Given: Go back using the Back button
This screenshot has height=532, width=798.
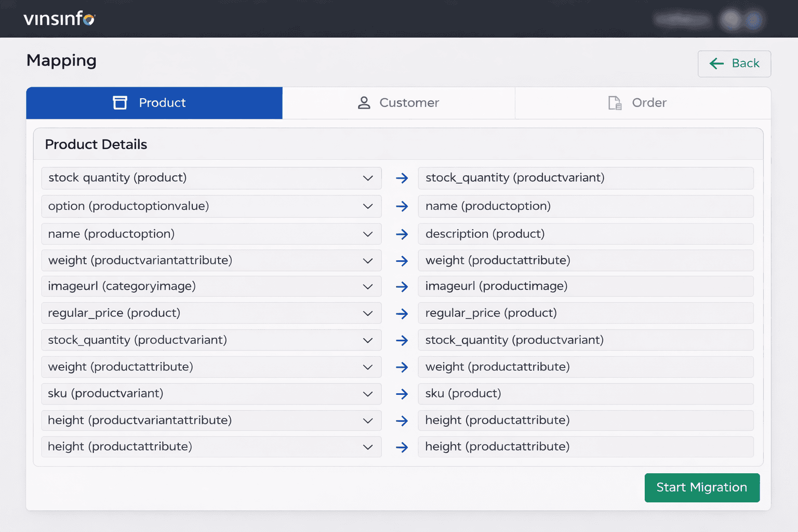Looking at the screenshot, I should (x=734, y=63).
